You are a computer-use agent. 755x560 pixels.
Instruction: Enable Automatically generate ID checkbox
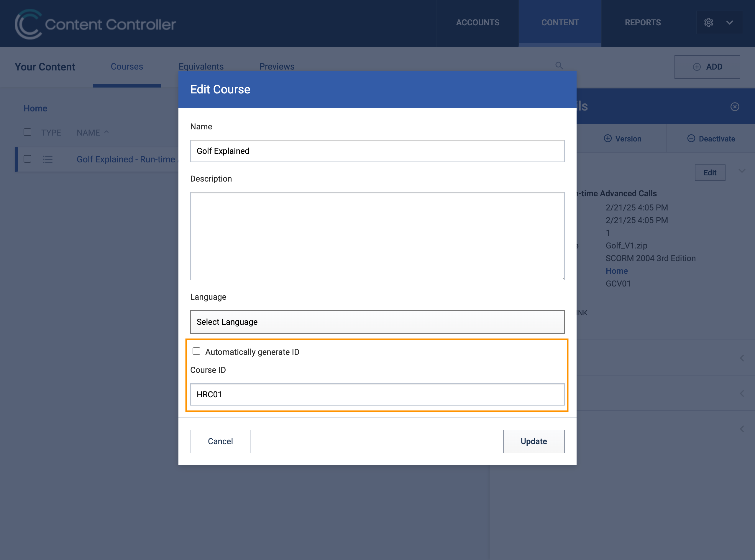196,351
